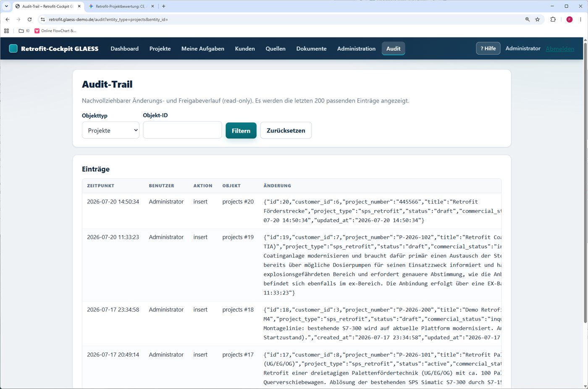The image size is (588, 389).
Task: Expand the Objekttyp dropdown showing Projekte
Action: [x=110, y=130]
